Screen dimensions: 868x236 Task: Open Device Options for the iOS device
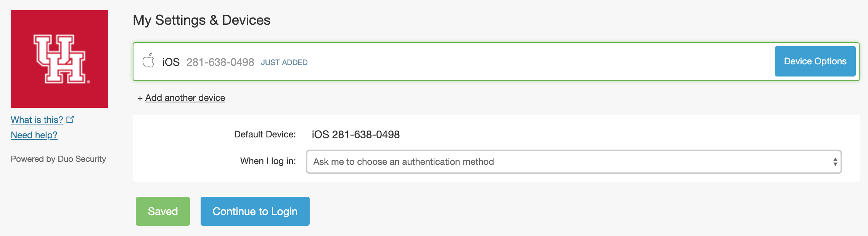pos(815,61)
